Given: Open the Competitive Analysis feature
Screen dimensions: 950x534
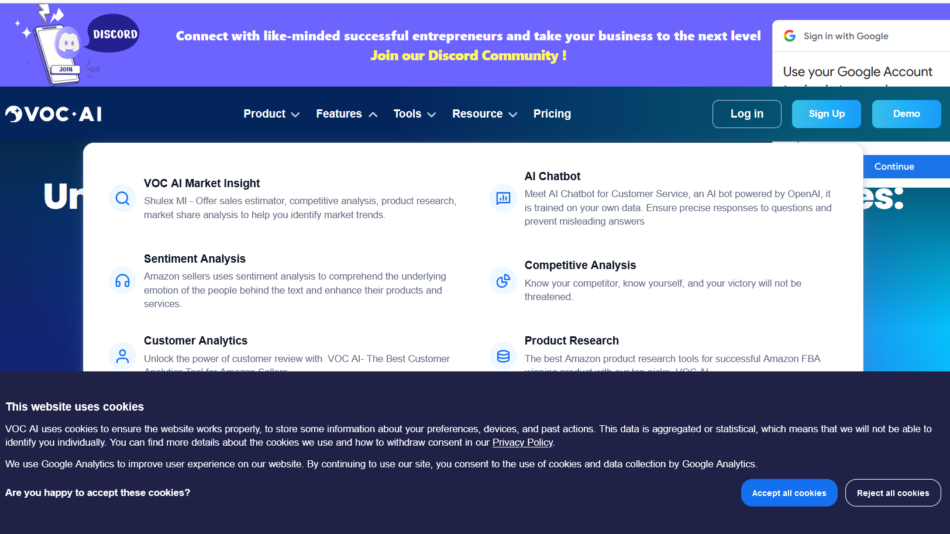Looking at the screenshot, I should [x=580, y=265].
